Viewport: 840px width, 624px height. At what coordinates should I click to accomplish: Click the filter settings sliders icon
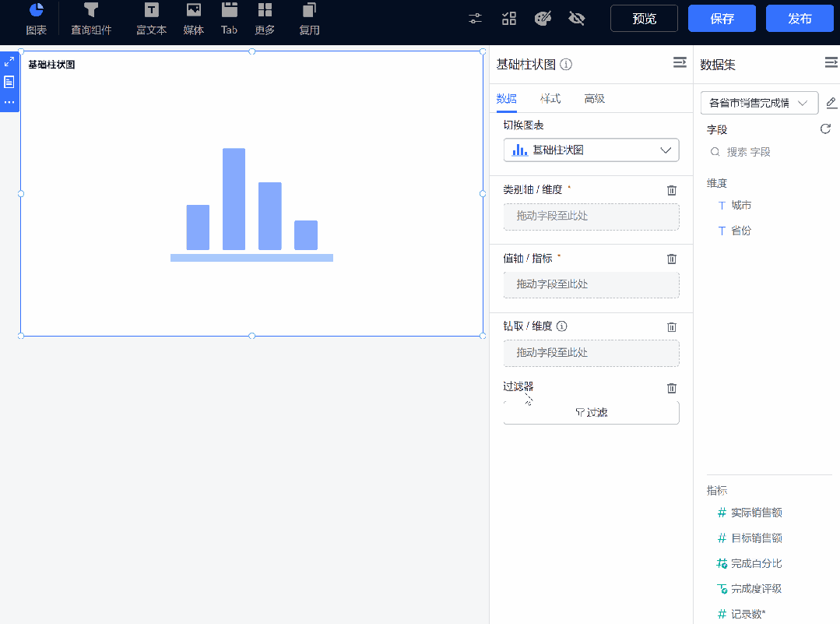[x=475, y=18]
